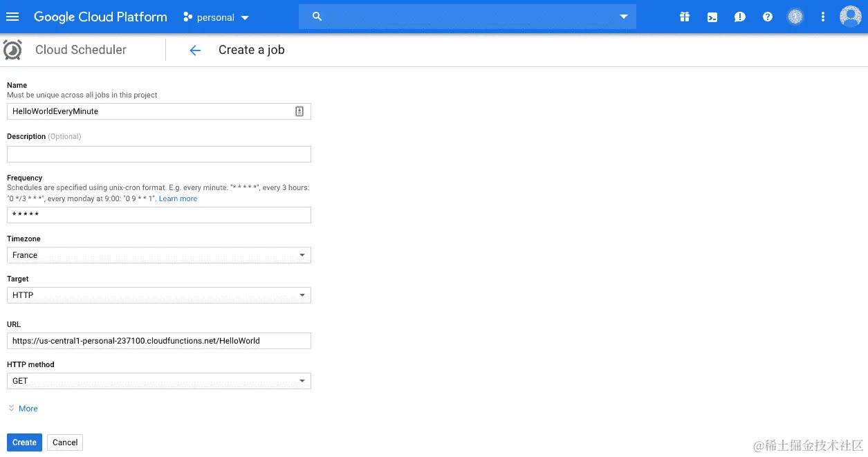The image size is (868, 457).
Task: Open the user account avatar
Action: click(x=850, y=17)
